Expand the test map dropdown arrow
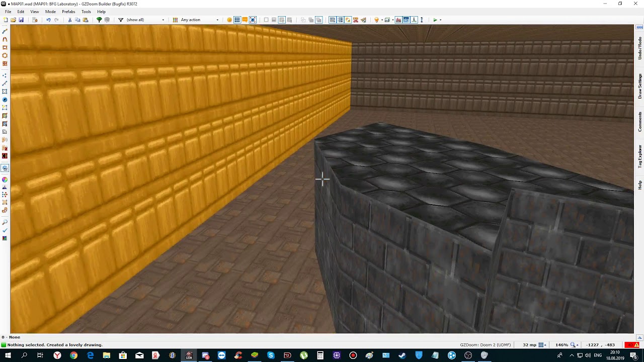644x362 pixels. tap(441, 20)
